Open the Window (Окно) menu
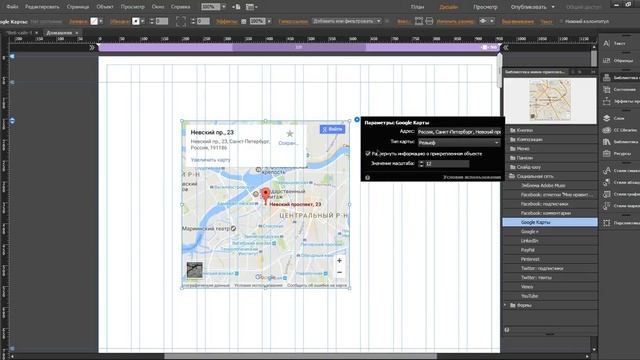Viewport: 640px width, 360px height. 158,7
